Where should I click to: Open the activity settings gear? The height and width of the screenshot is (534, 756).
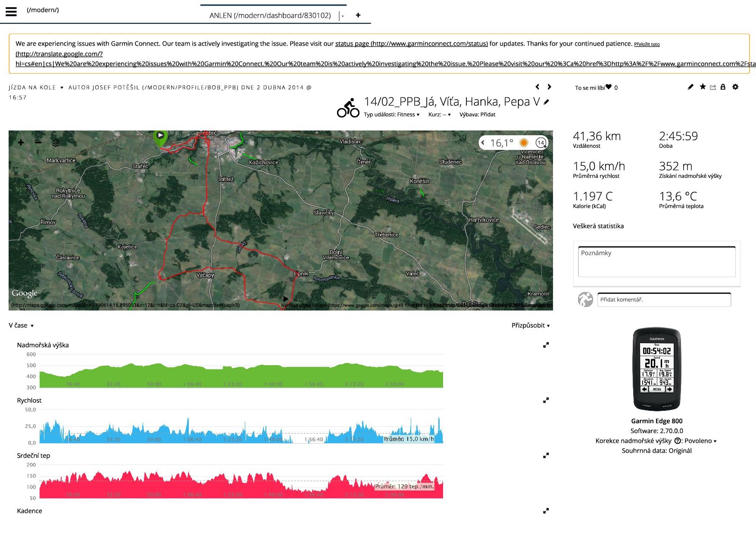[735, 87]
